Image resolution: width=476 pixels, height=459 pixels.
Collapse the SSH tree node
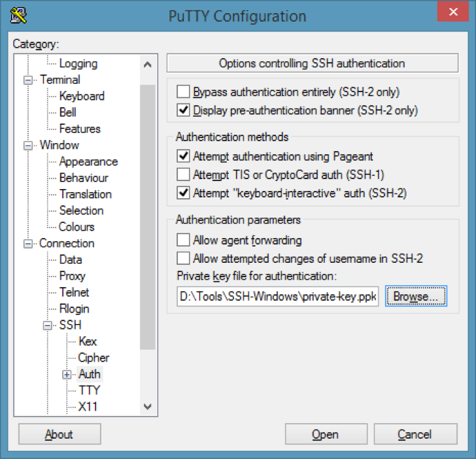(47, 326)
